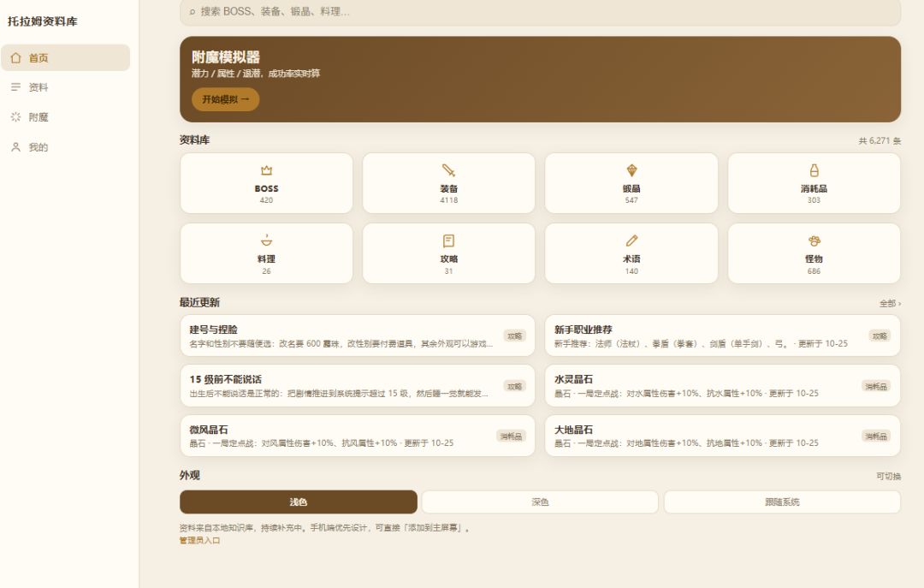
Task: Switch appearance to 深色 dark theme
Action: [540, 502]
